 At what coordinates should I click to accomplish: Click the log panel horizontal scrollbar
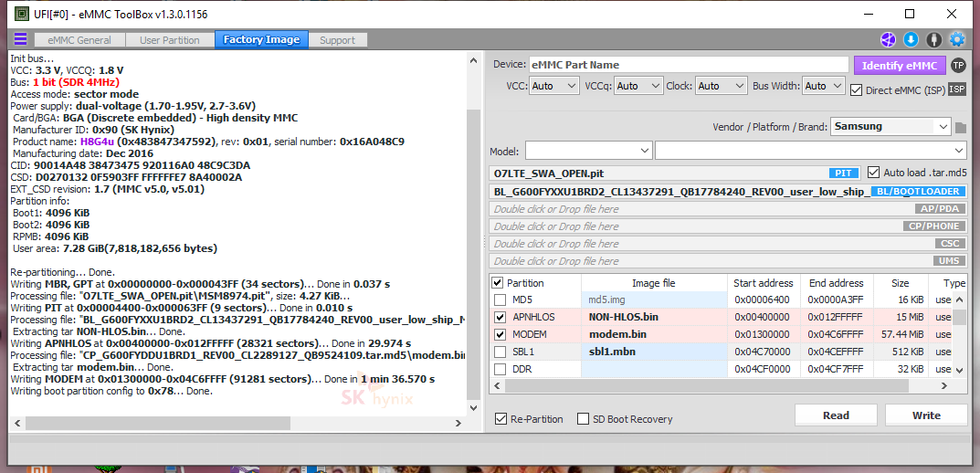click(158, 423)
